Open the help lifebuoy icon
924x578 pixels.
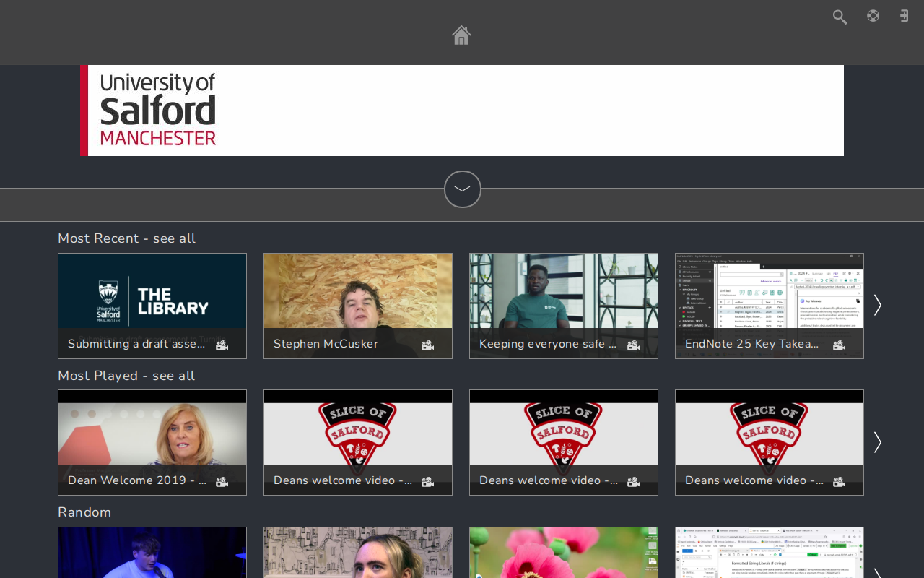click(873, 16)
